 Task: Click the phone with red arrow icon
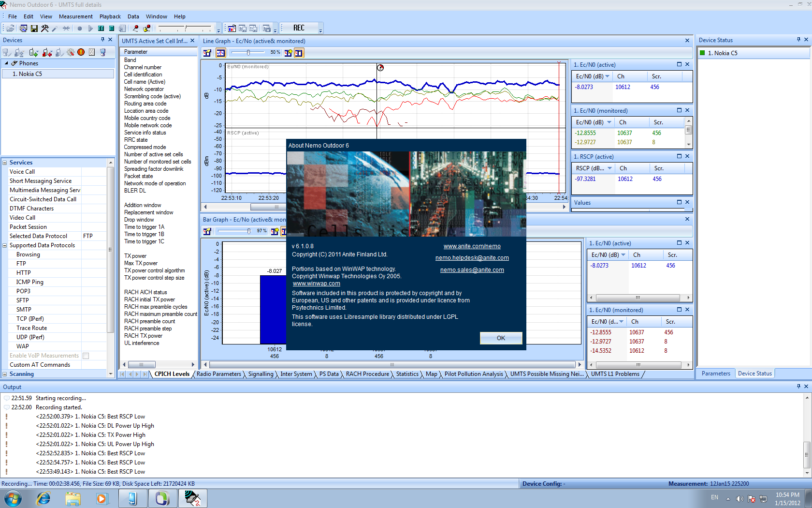pos(47,52)
